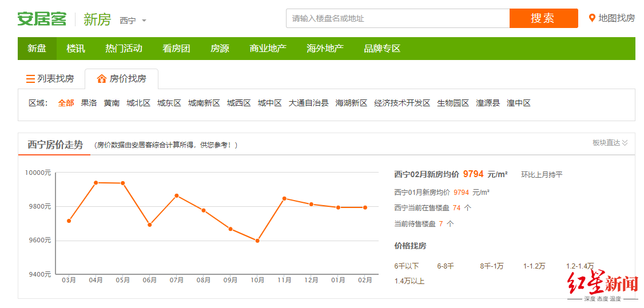
Task: Expand the 板块直达 panel
Action: point(610,143)
